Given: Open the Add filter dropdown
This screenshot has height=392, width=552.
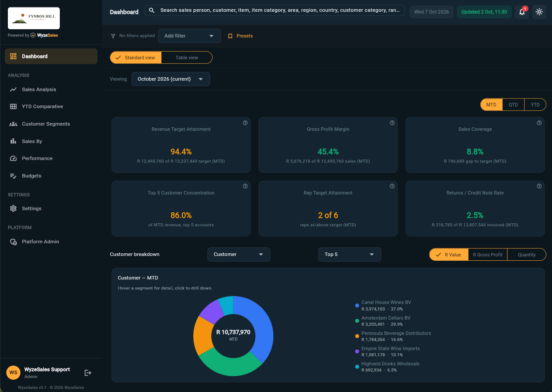Looking at the screenshot, I should [189, 36].
